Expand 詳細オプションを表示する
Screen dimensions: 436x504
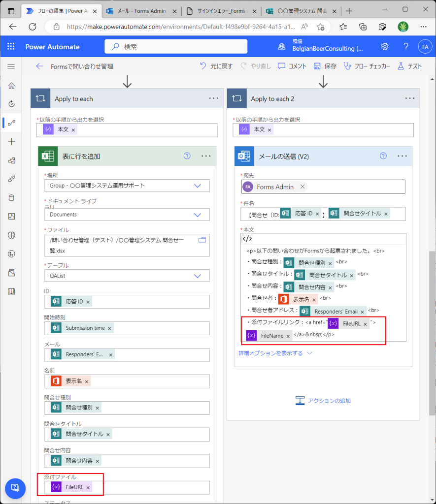point(275,353)
